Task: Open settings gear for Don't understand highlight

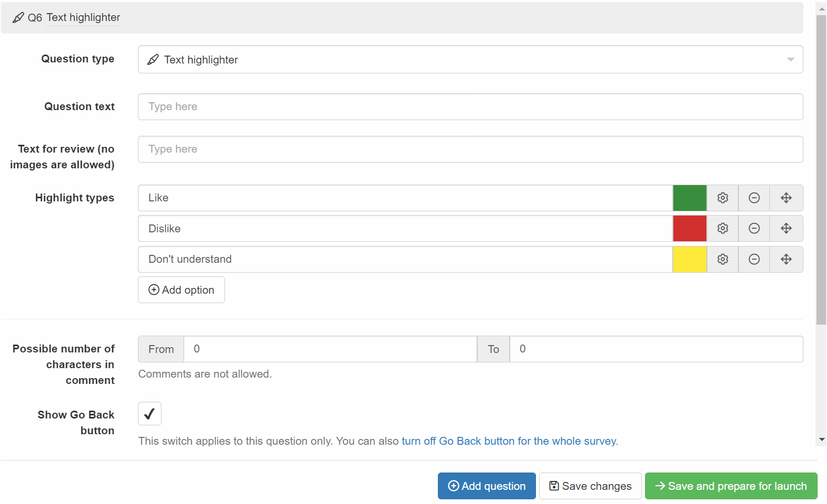Action: 723,259
